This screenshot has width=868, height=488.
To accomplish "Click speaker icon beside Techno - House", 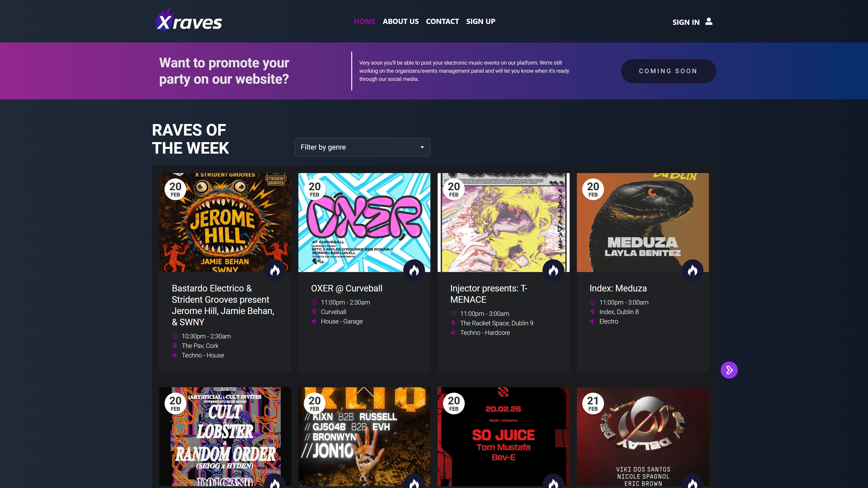I will (175, 355).
